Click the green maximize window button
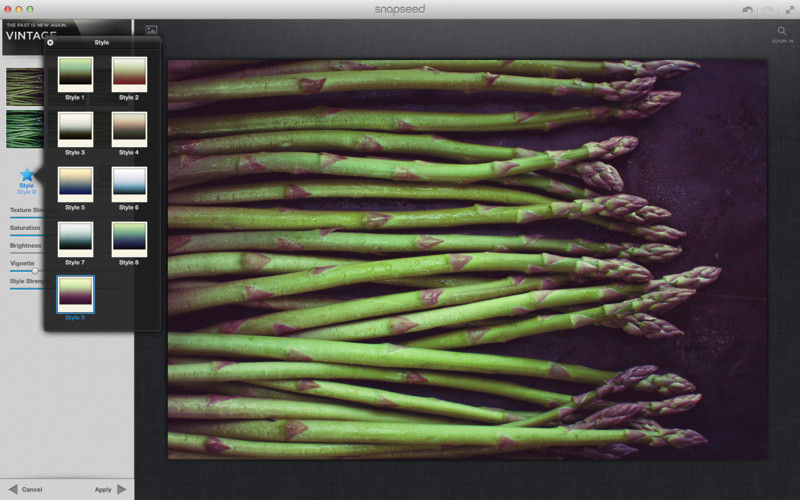 tap(30, 9)
